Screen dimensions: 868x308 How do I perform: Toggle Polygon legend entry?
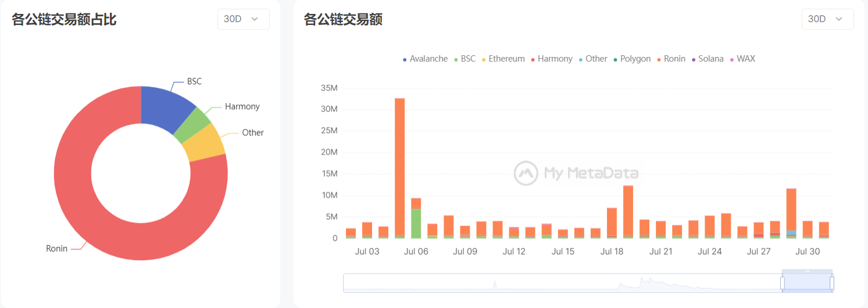631,59
